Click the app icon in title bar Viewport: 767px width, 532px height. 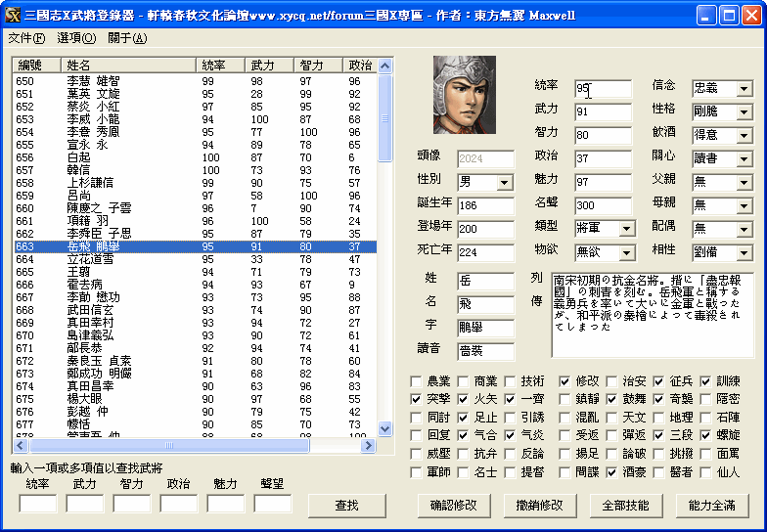coord(14,15)
